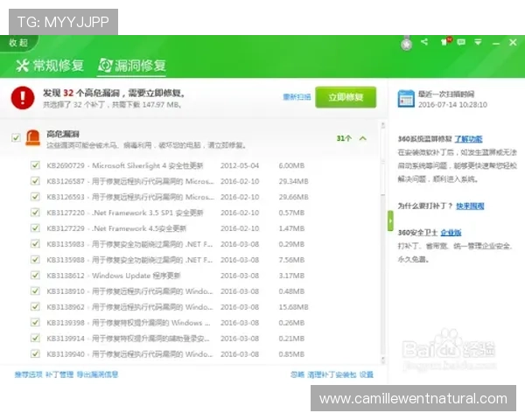This screenshot has width=525, height=420.
Task: Open the 了解功能 link
Action: tap(468, 139)
